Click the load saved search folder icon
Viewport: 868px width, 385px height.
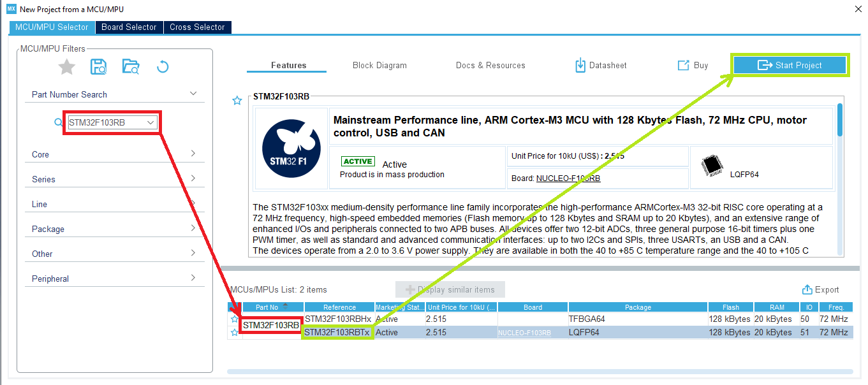point(130,66)
